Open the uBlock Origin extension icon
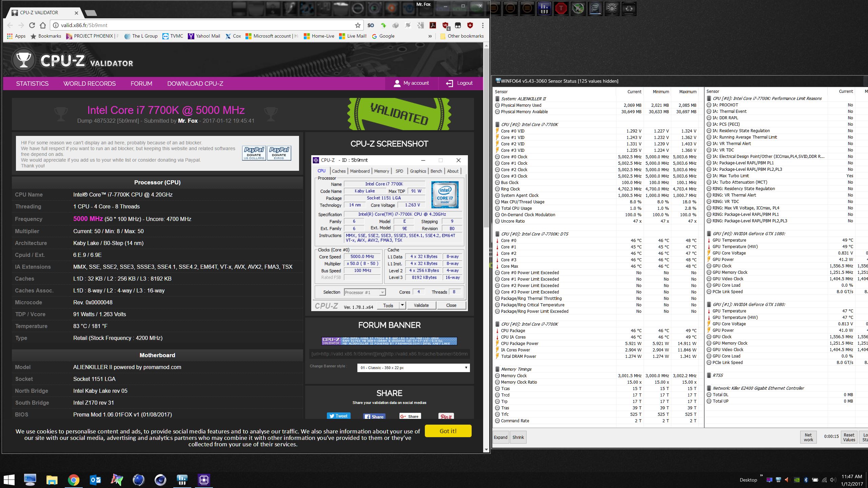This screenshot has width=868, height=488. (445, 25)
